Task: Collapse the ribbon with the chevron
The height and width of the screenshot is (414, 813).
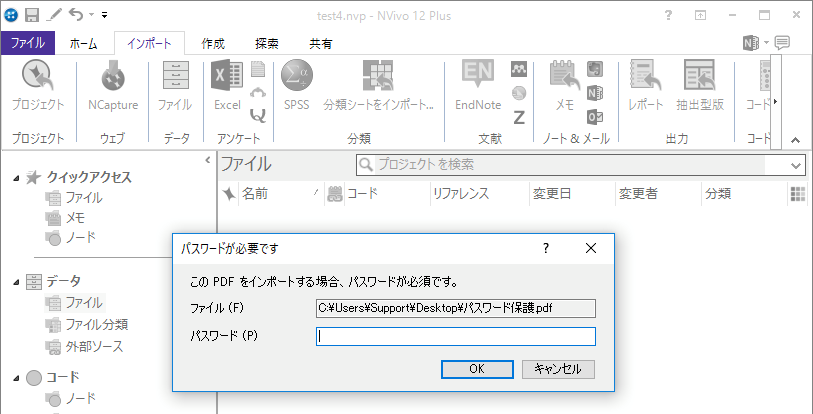Action: click(x=796, y=140)
